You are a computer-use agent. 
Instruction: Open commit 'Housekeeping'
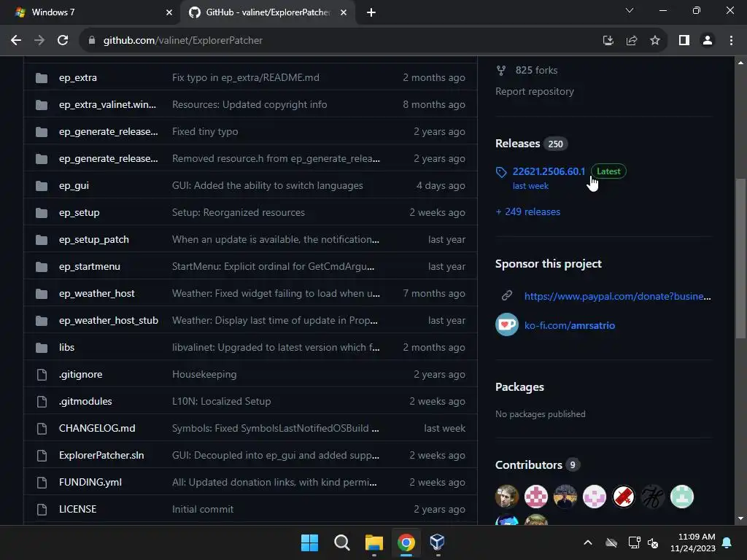204,374
